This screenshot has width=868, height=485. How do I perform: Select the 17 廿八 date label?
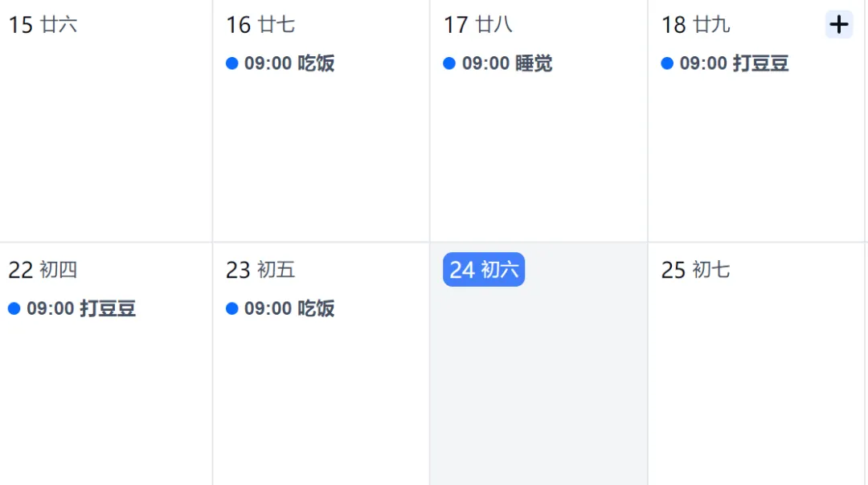pyautogui.click(x=477, y=25)
